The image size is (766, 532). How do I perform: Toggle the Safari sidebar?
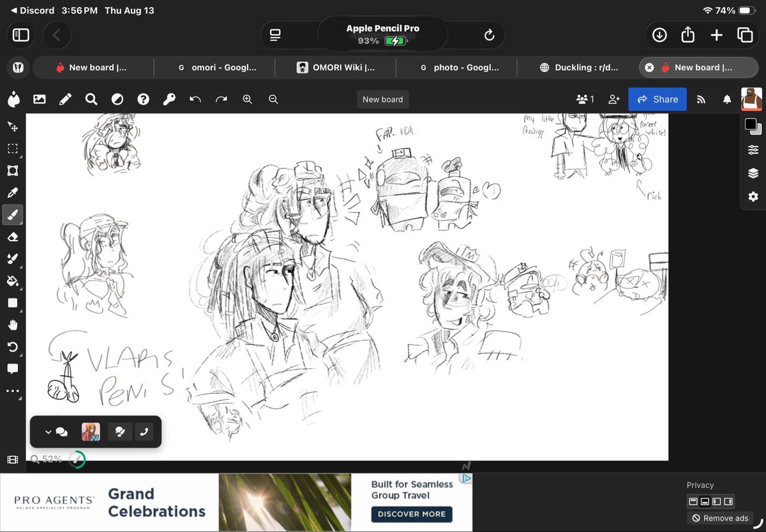20,35
